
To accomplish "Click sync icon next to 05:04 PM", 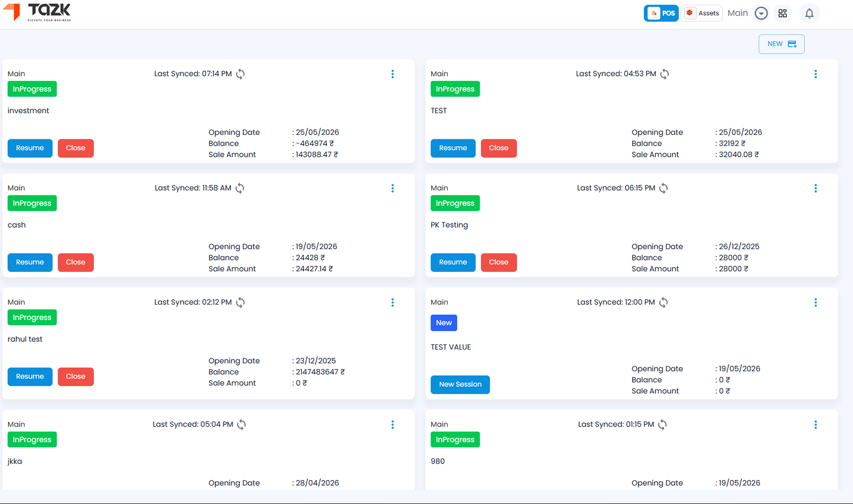I will (242, 425).
